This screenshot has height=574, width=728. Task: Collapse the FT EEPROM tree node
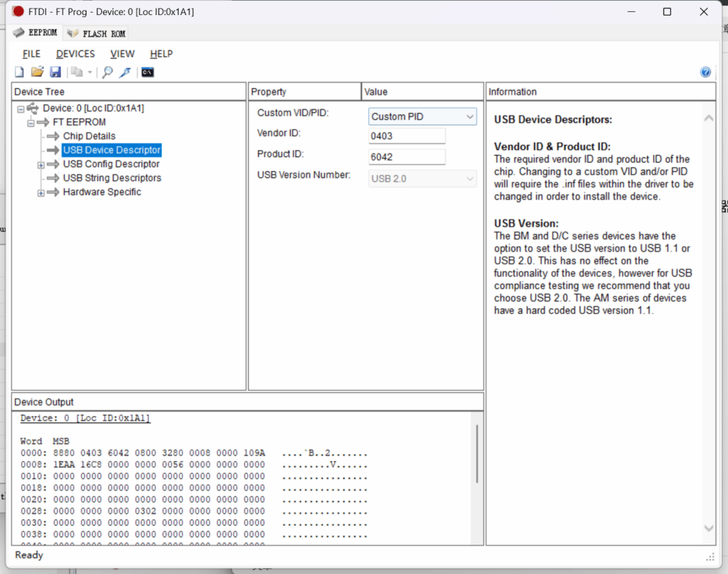click(31, 123)
